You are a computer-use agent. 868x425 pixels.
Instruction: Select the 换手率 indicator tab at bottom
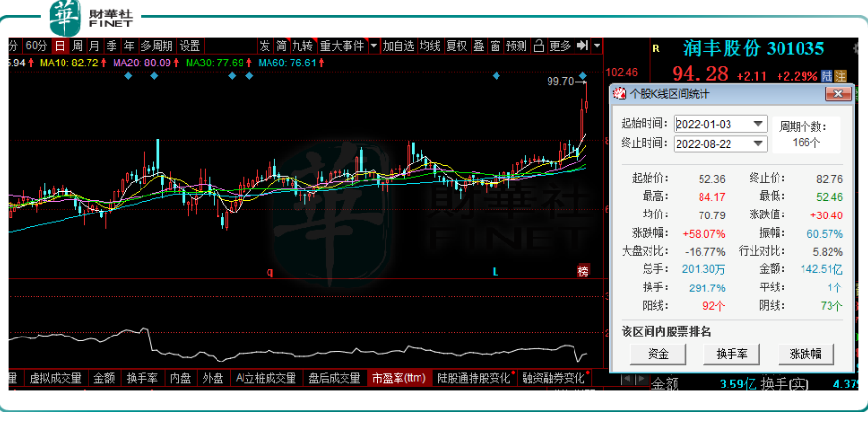140,378
